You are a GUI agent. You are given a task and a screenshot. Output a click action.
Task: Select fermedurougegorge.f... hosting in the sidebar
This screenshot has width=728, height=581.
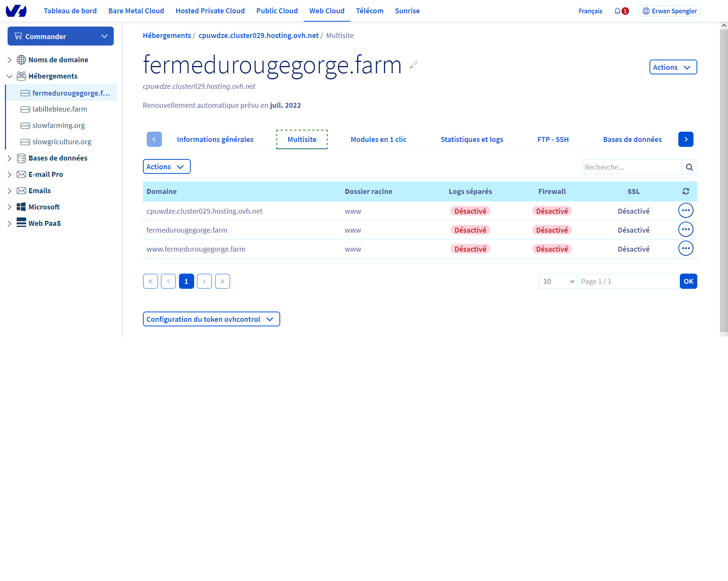(x=62, y=93)
